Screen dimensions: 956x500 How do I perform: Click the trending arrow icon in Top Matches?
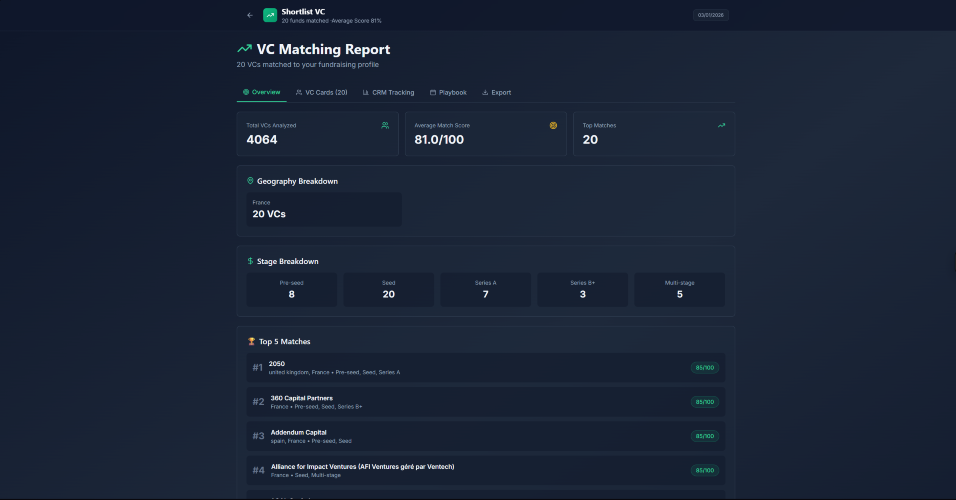721,125
